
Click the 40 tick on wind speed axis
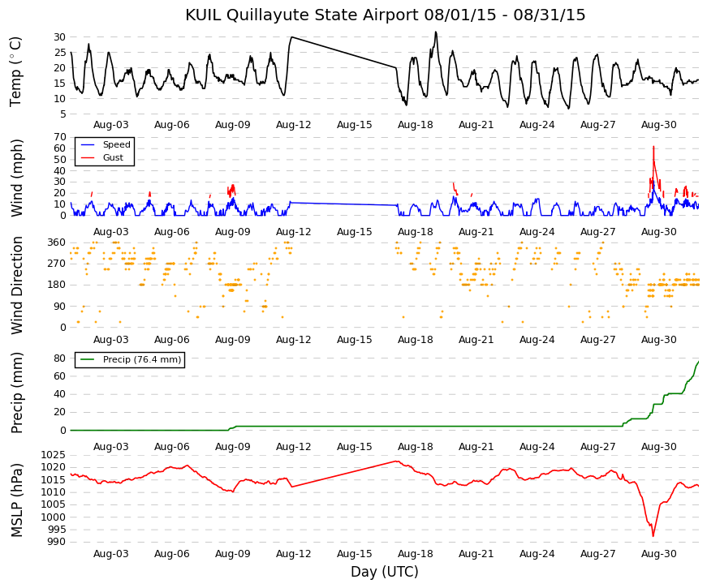(60, 171)
